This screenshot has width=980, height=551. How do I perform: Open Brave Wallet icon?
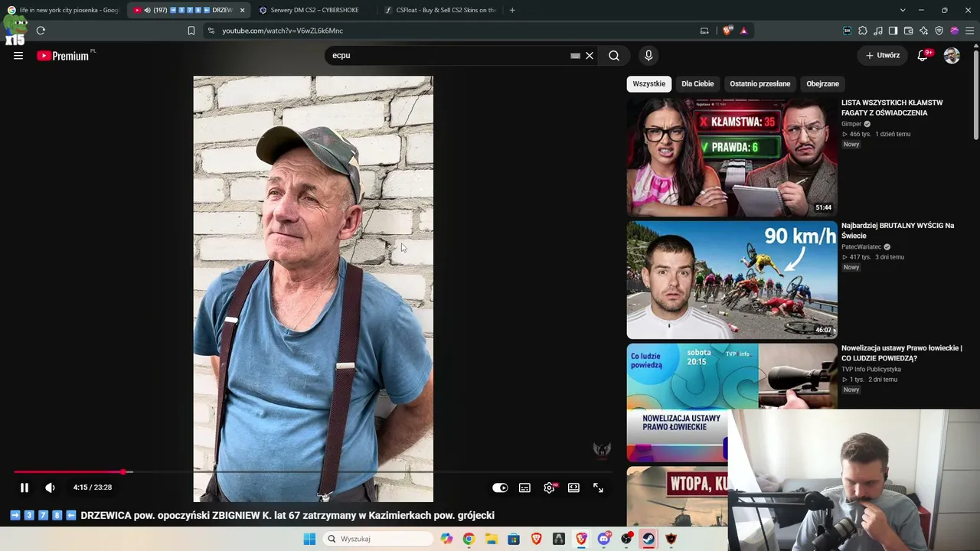[909, 31]
